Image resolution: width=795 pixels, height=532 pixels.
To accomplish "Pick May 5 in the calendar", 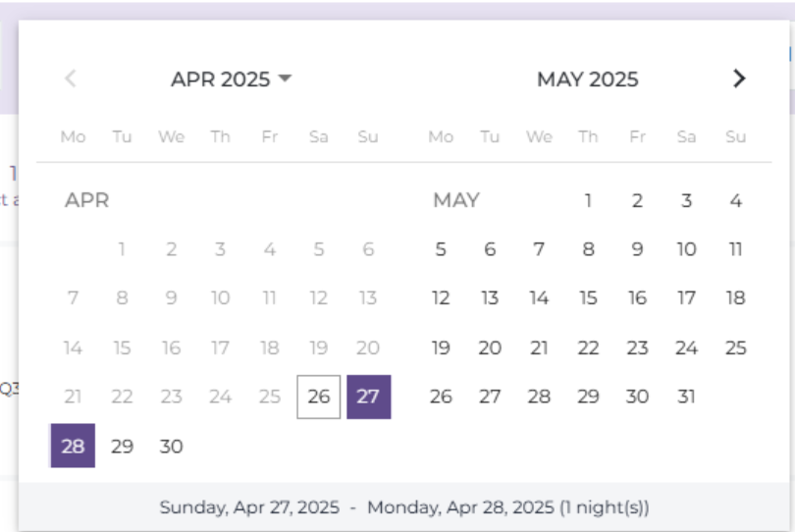I will 441,249.
